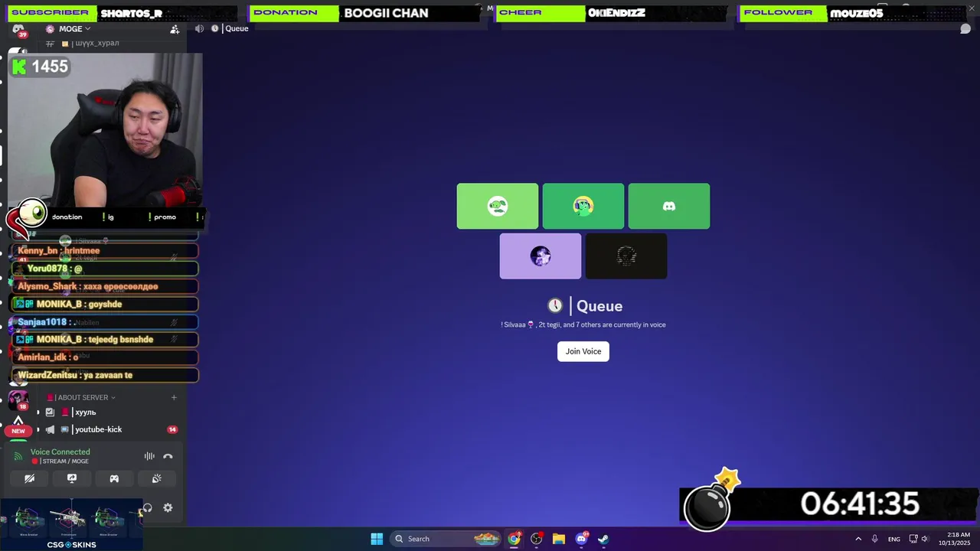Screen dimensions: 980x551
Task: Open File Explorer from taskbar
Action: point(559,539)
